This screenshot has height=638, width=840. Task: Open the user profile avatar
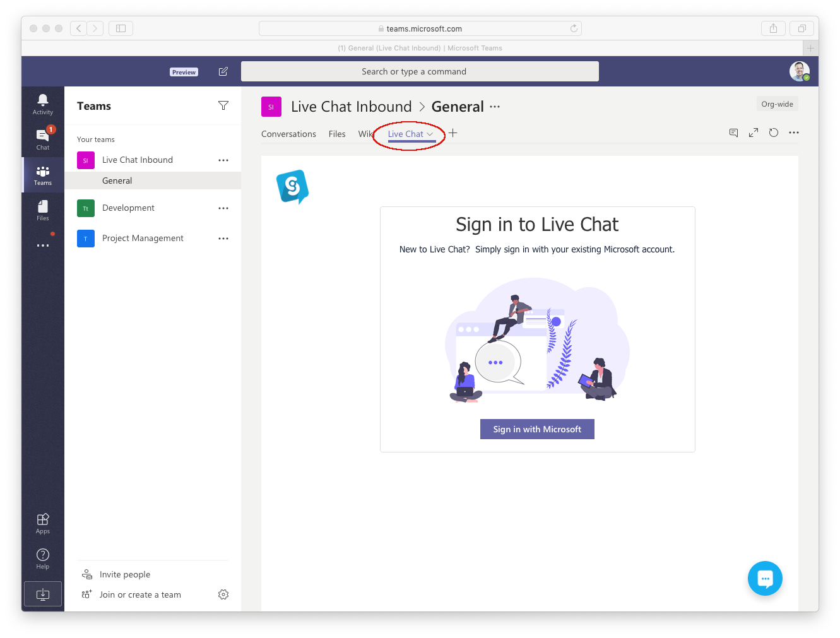point(800,71)
